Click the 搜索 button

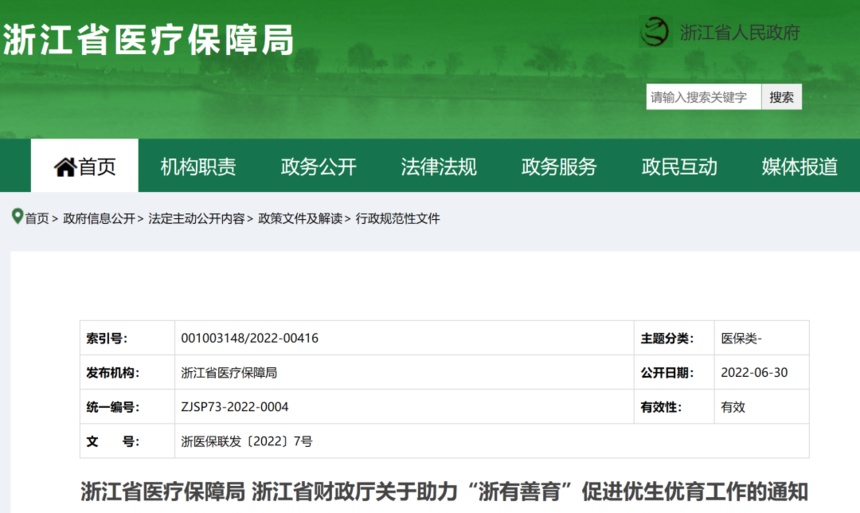pos(782,97)
